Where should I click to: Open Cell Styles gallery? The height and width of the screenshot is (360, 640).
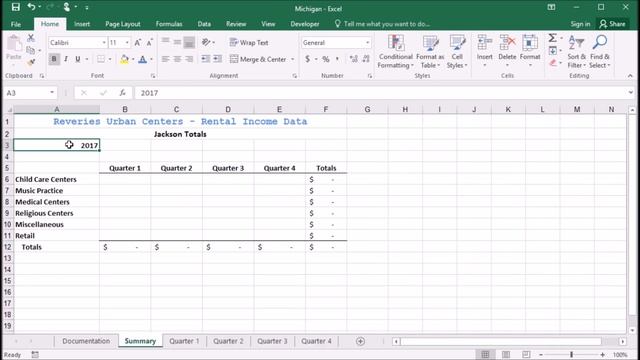457,51
